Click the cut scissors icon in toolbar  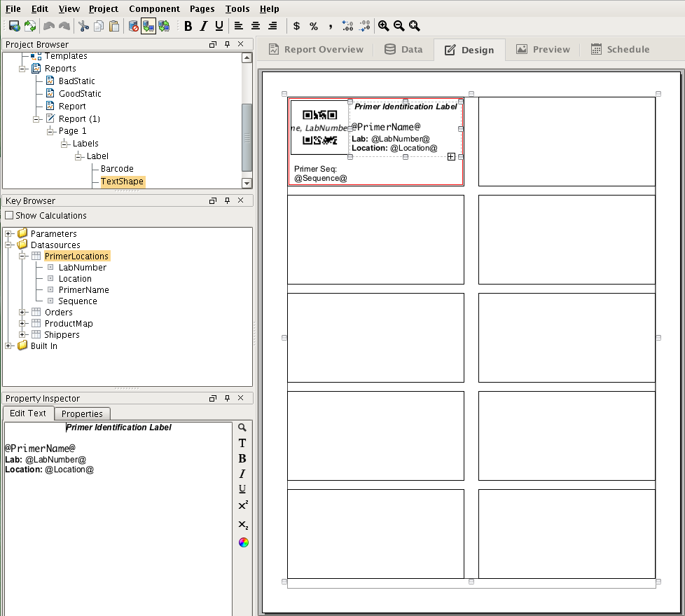[x=83, y=26]
